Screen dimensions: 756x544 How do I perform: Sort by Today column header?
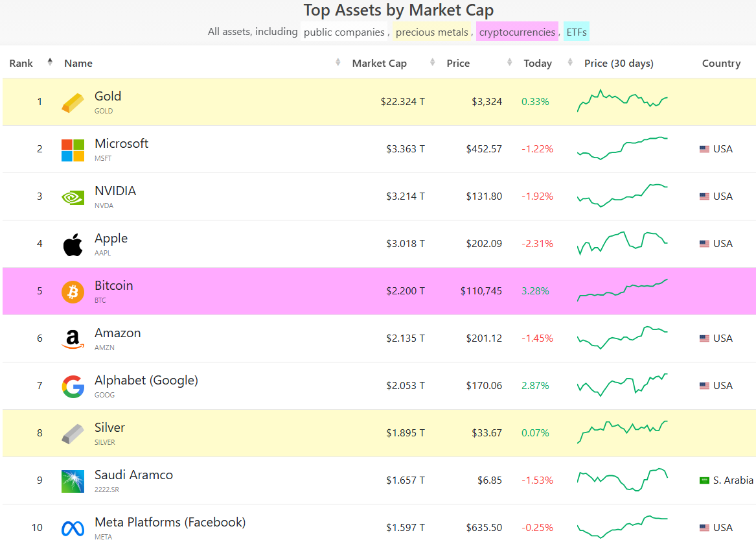[x=538, y=63]
